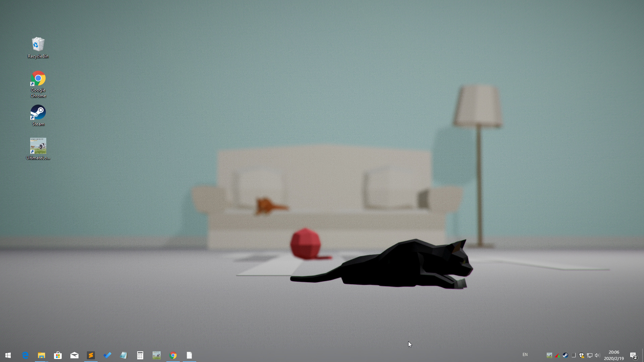Open Microsoft Edge from the taskbar
This screenshot has width=644, height=362.
[25, 355]
